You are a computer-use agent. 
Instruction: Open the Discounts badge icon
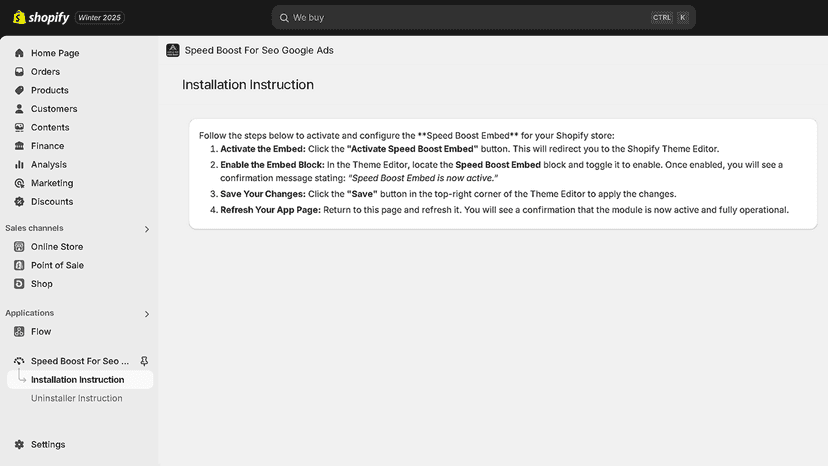(x=20, y=201)
